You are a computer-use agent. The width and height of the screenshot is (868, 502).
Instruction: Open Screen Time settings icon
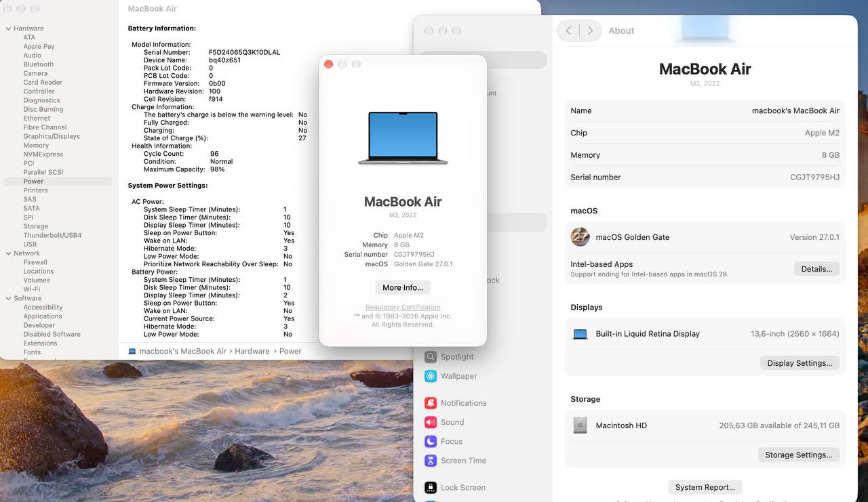click(431, 461)
